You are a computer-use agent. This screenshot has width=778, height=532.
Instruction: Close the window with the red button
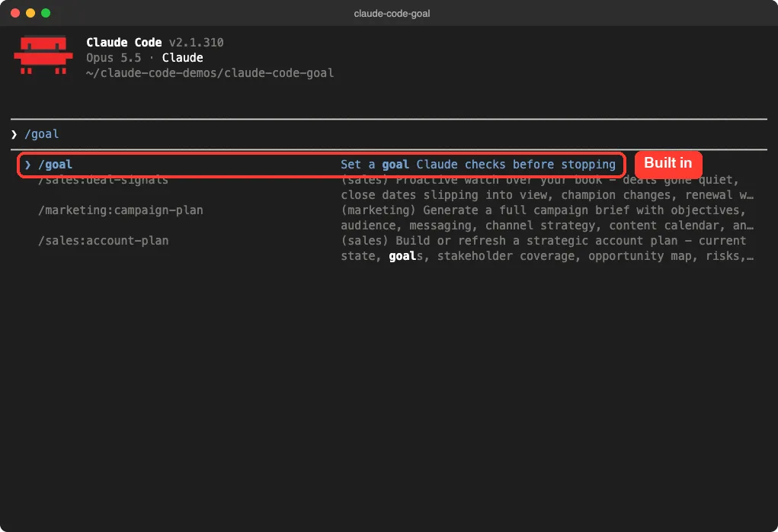coord(15,13)
